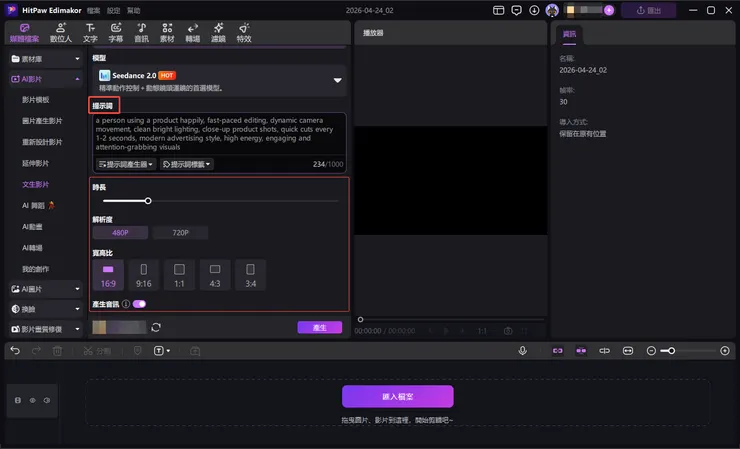The width and height of the screenshot is (740, 449).
Task: Select 文生影片 in the sidebar
Action: pos(35,185)
